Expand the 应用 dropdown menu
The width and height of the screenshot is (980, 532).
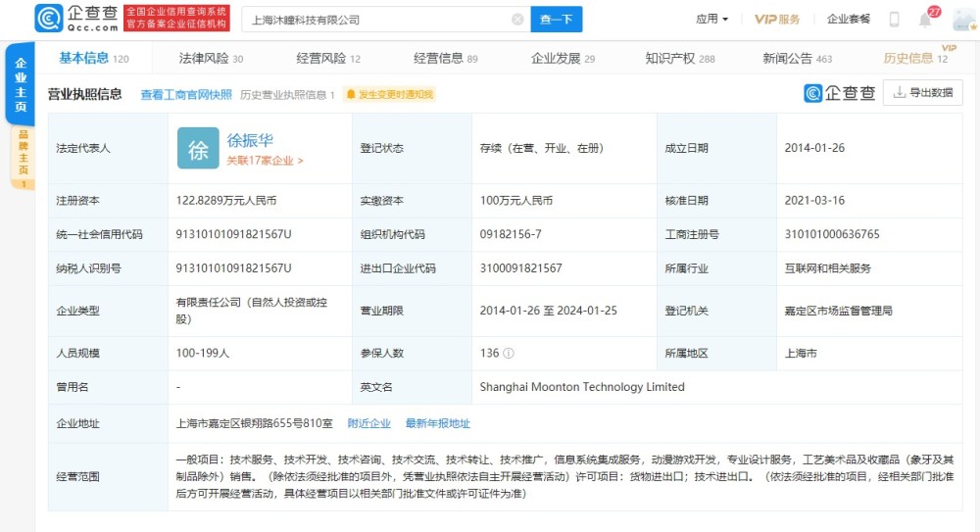711,19
